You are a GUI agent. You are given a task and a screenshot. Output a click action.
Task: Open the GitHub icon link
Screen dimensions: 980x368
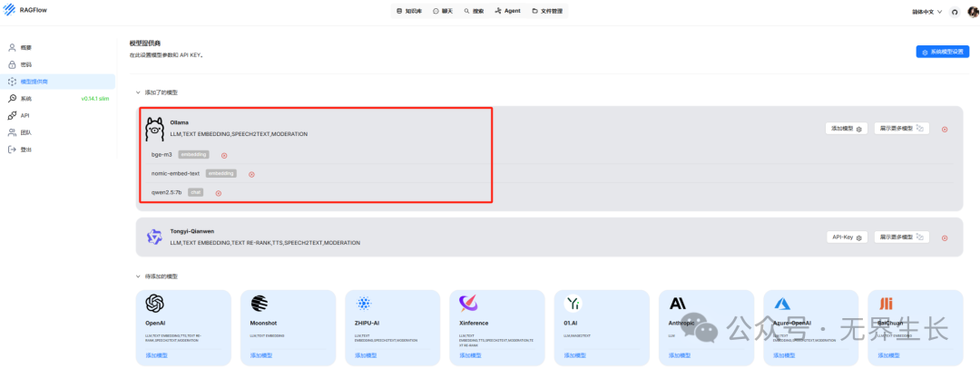click(954, 12)
